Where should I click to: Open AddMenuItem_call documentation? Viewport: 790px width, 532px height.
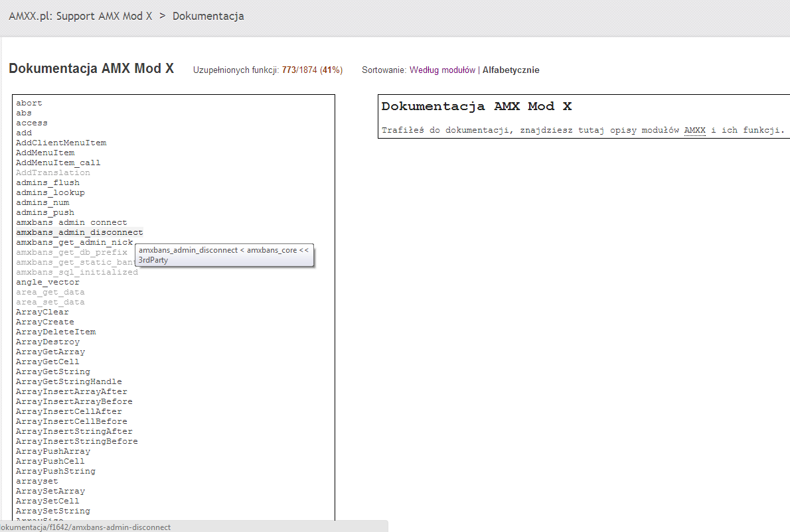click(x=58, y=163)
